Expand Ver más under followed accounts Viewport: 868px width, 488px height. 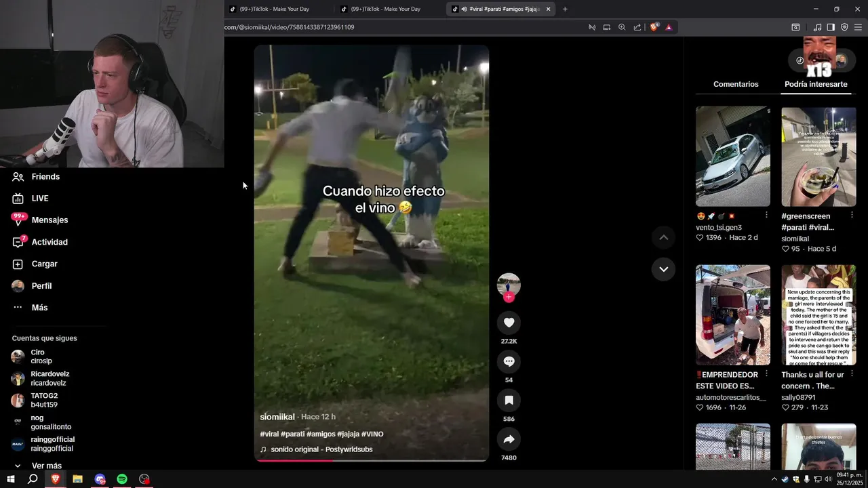(x=37, y=466)
